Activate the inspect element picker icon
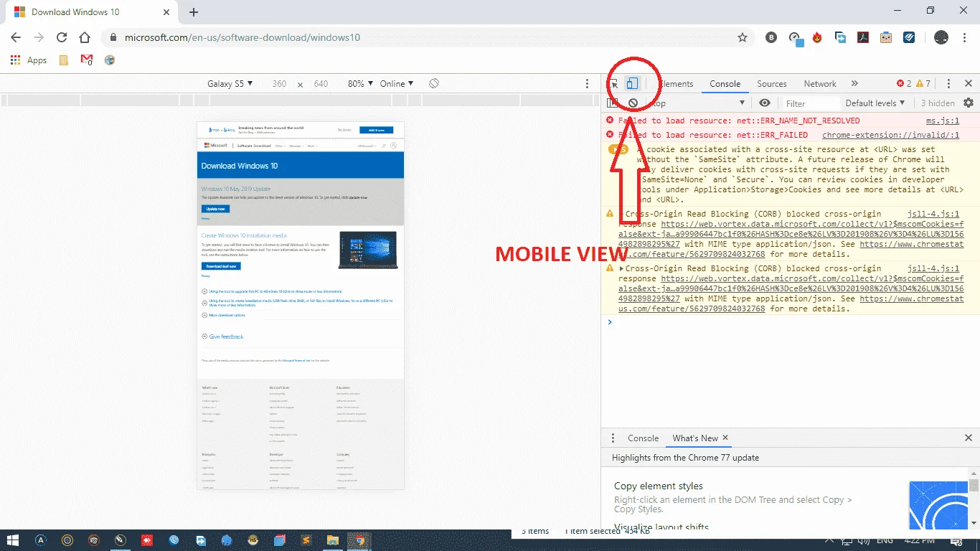This screenshot has width=980, height=551. [613, 84]
